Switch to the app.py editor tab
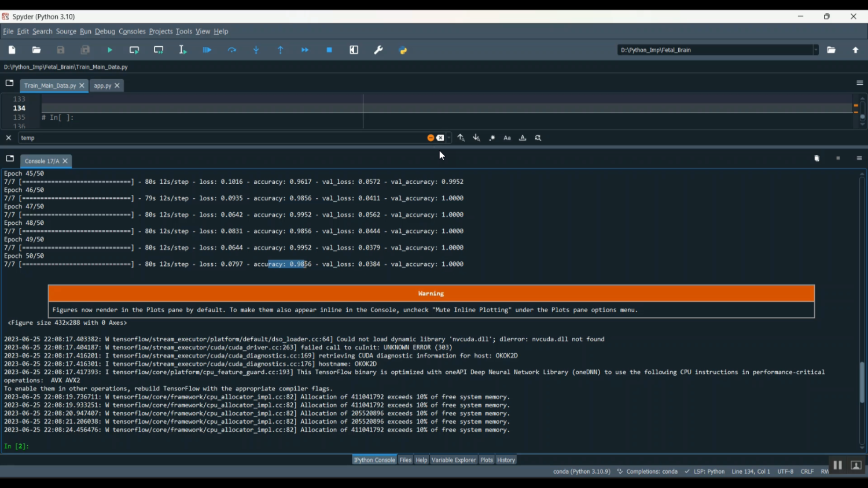Image resolution: width=868 pixels, height=488 pixels. 102,86
